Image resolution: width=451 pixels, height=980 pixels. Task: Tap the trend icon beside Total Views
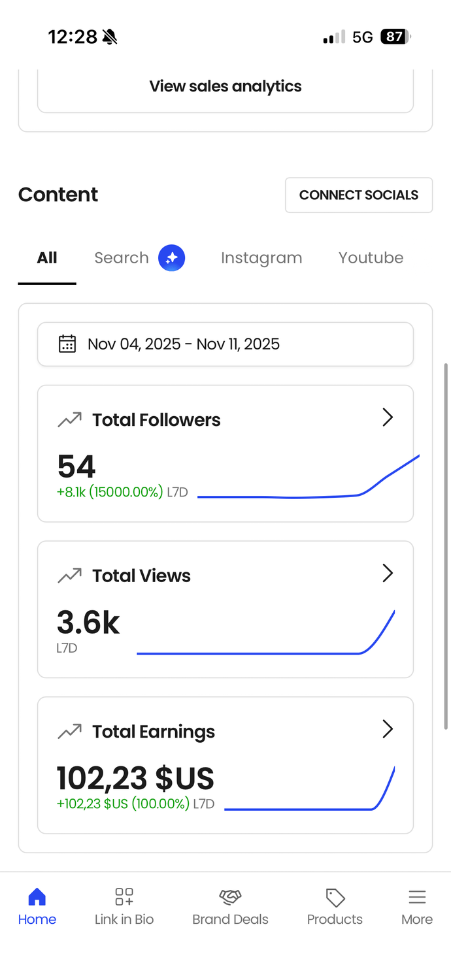pos(69,576)
